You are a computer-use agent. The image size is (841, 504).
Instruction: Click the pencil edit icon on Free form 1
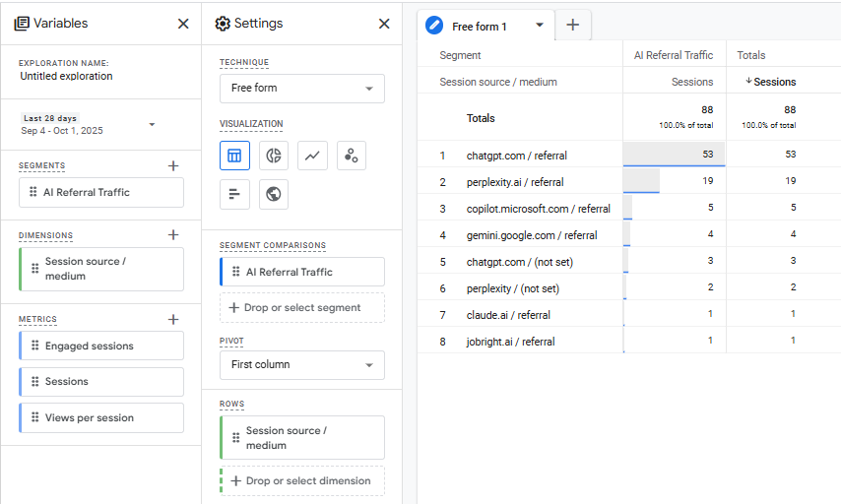point(434,26)
